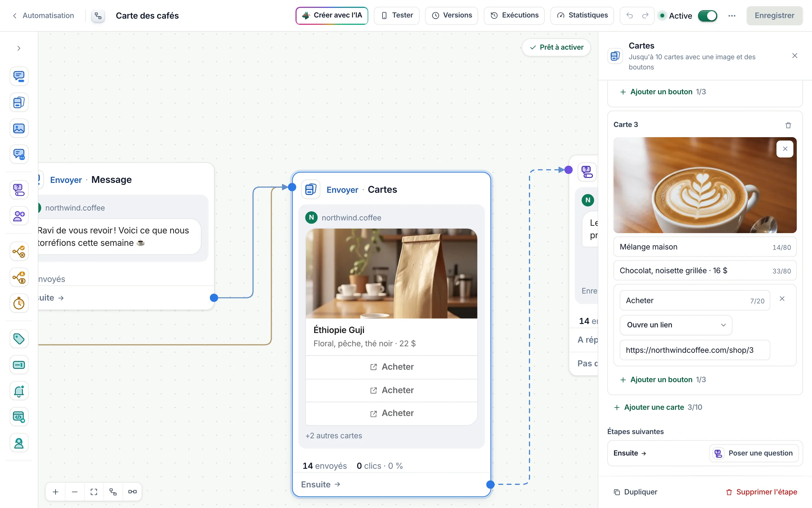Click Dupliquer to duplicate the step
This screenshot has height=508, width=812.
pyautogui.click(x=635, y=492)
